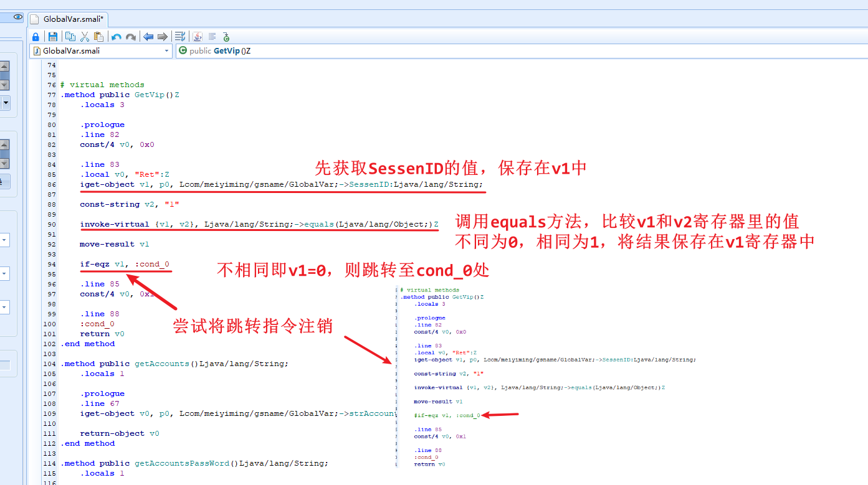Toggle the read-only lock icon
868x485 pixels.
[36, 37]
